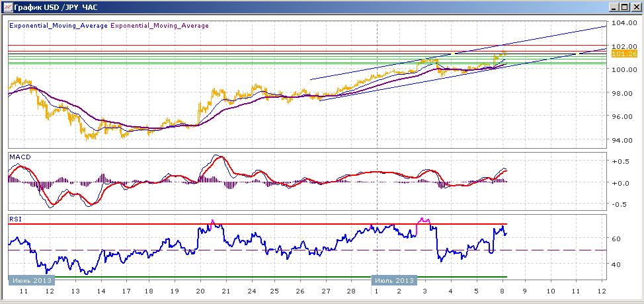Click the +0.0 MACD scale value
644x304 pixels.
pos(620,183)
